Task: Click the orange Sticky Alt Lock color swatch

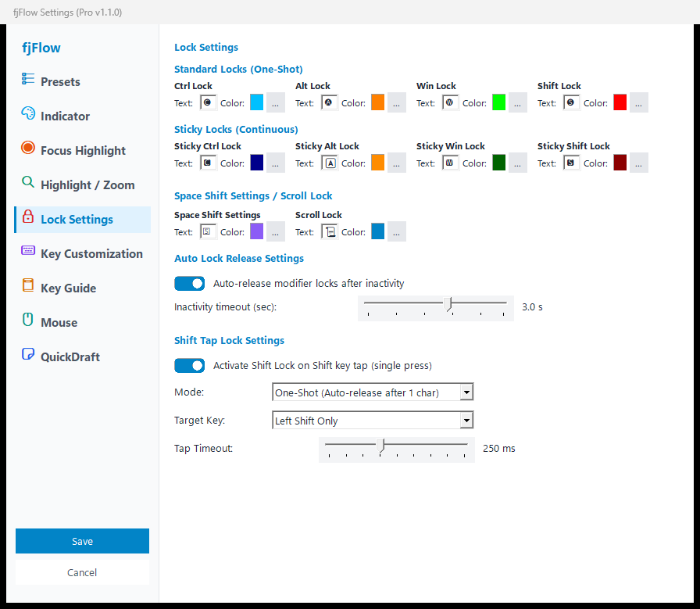Action: 377,163
